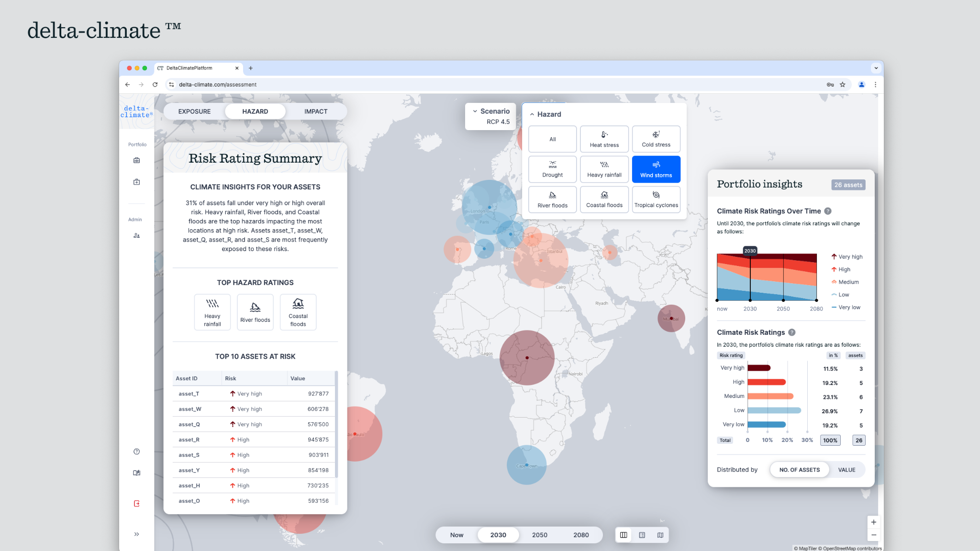Click the Mumbai asset marker on map
Screen dimensions: 980x551
671,319
